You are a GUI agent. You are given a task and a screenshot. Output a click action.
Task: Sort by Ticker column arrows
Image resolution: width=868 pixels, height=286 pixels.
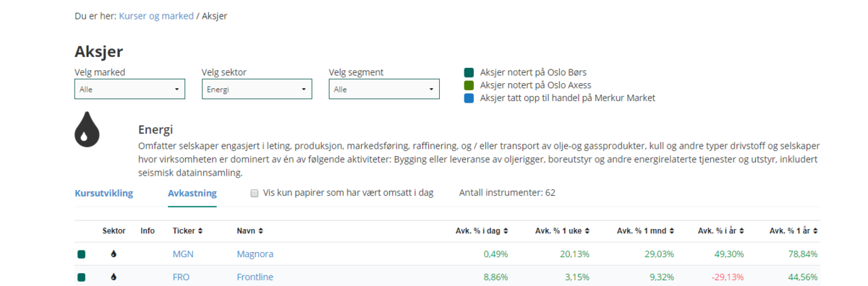(x=200, y=231)
